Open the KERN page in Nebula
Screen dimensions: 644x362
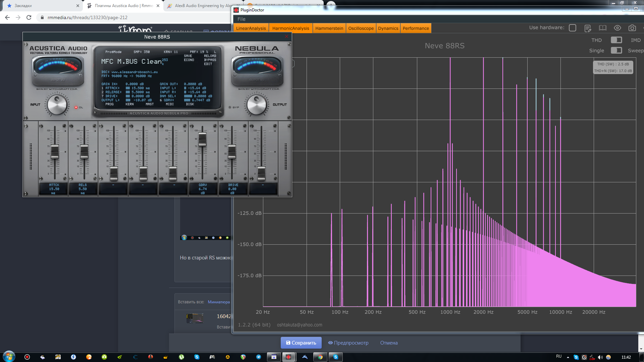129,104
